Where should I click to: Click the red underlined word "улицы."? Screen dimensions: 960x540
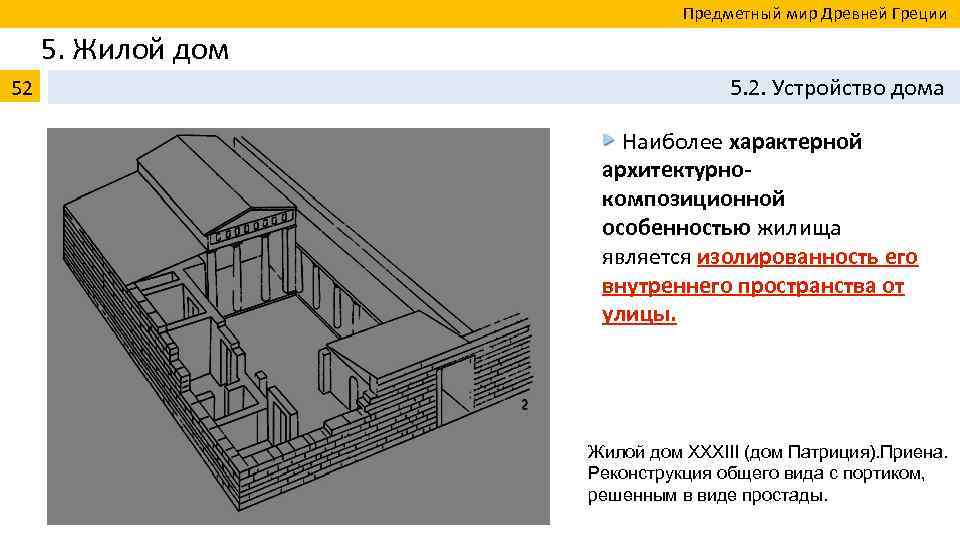point(639,315)
